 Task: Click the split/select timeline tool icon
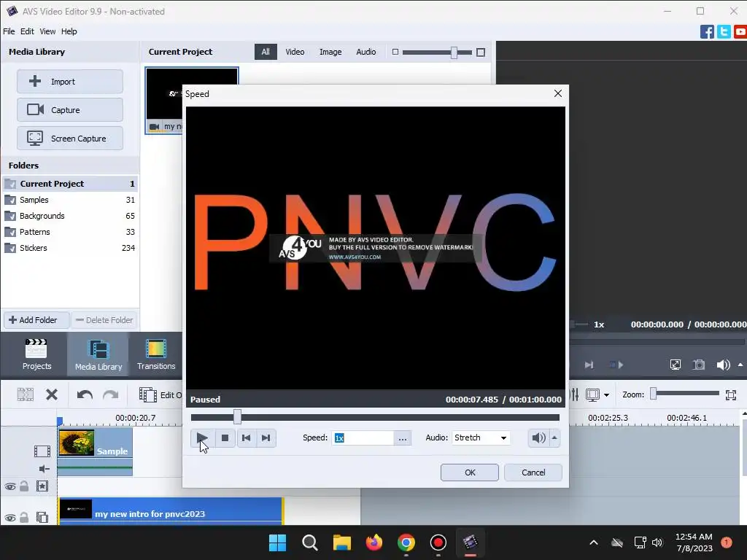point(26,394)
